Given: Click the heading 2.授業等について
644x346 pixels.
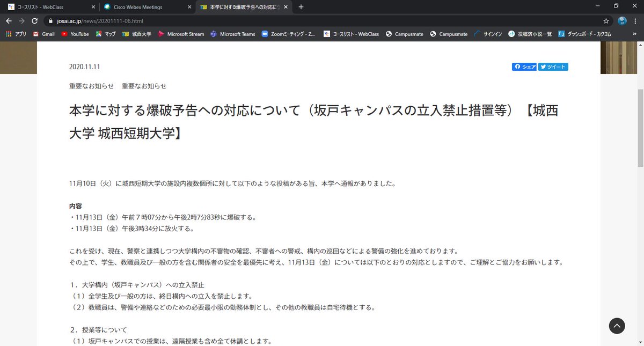Looking at the screenshot, I should click(98, 330).
